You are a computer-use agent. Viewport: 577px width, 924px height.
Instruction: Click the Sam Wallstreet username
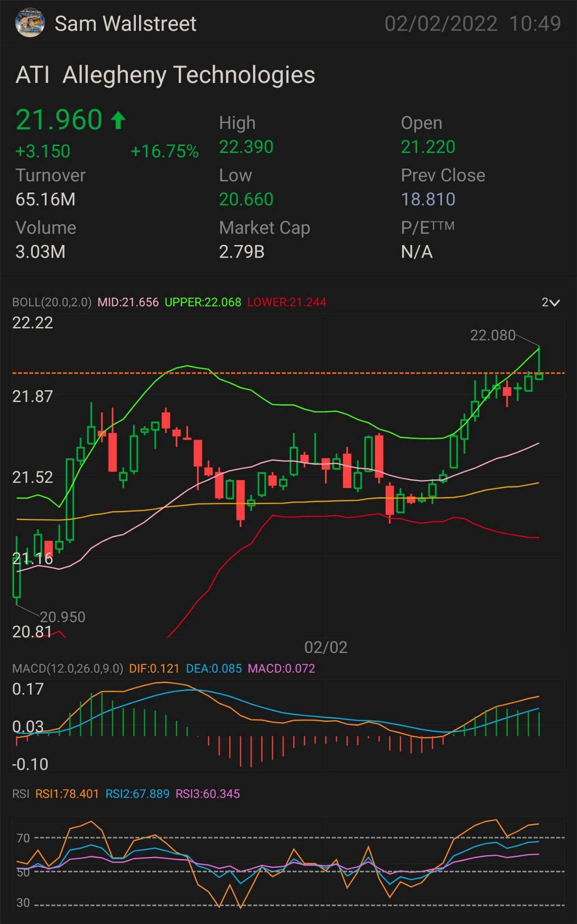click(x=126, y=24)
